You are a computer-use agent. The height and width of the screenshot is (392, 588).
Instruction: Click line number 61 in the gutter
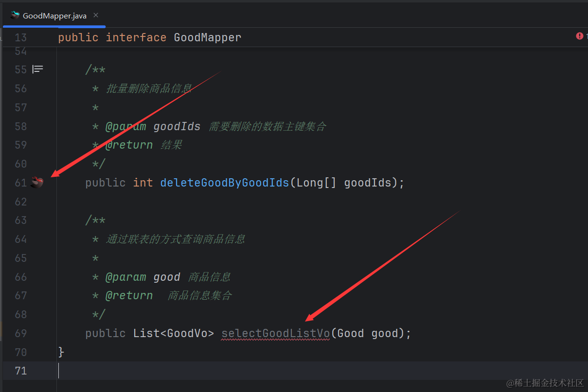click(21, 183)
